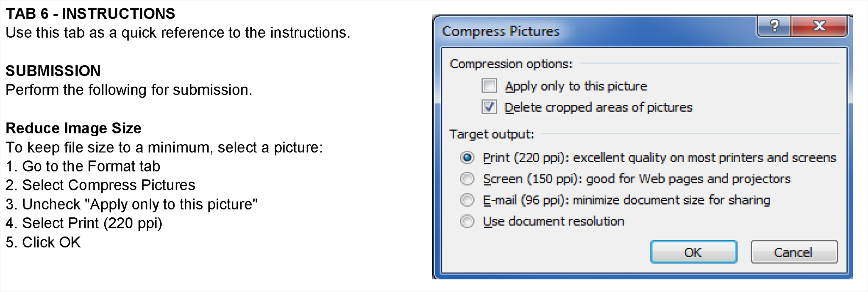Open the dialog Help question mark button

[774, 26]
